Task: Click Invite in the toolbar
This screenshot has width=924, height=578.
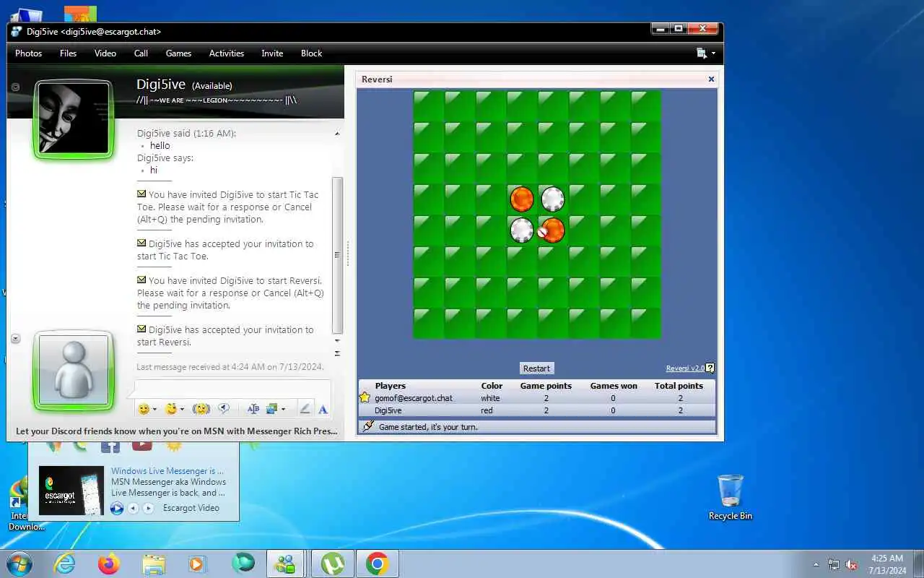Action: click(272, 53)
